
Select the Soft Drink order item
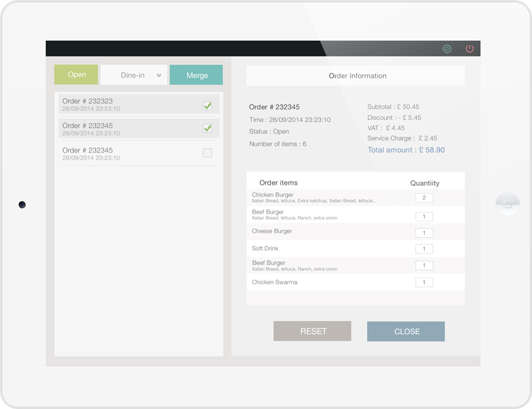point(265,249)
